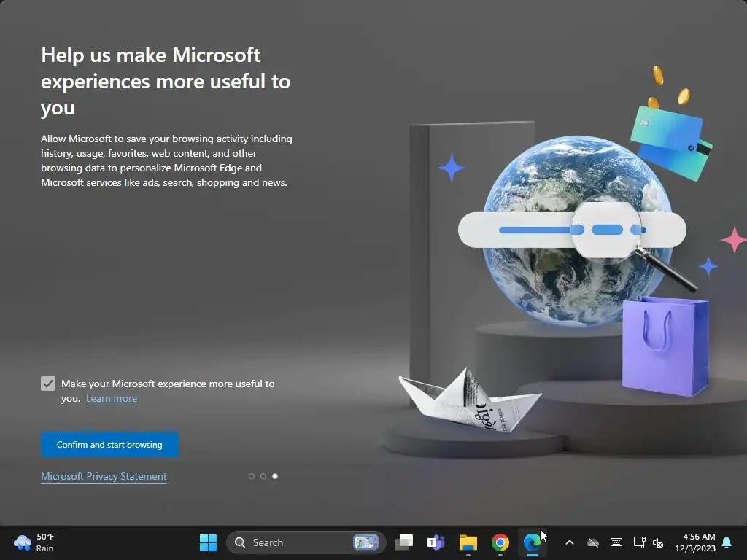
Task: Uncheck the Make your Microsoft experience more useful checkbox
Action: pos(48,384)
